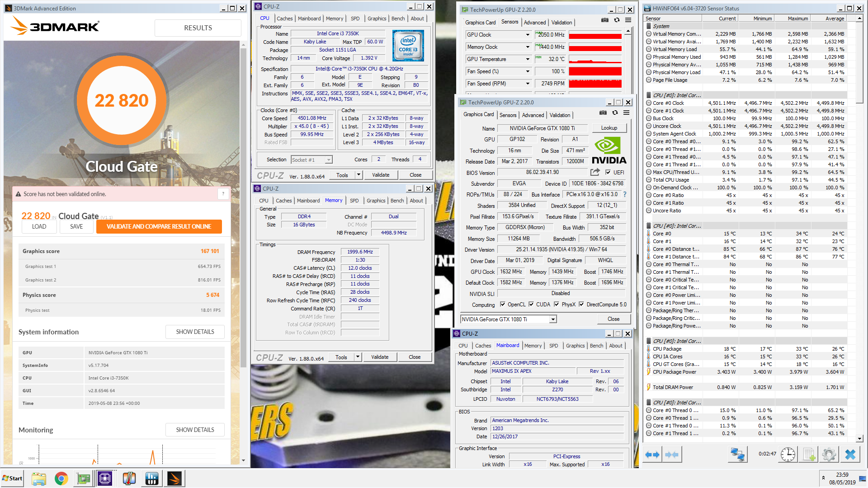
Task: Click HWiNFO blue X close sensors icon
Action: coord(850,455)
